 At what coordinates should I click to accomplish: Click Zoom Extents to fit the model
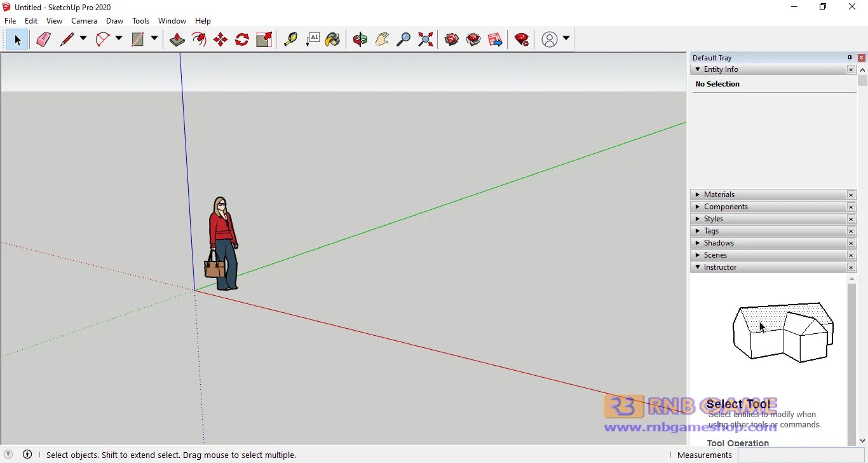click(425, 39)
